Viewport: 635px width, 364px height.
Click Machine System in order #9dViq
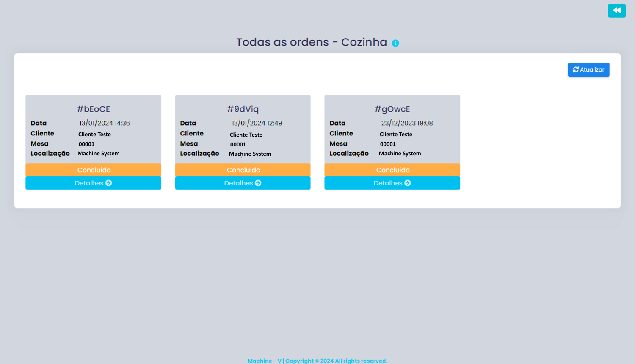point(250,154)
